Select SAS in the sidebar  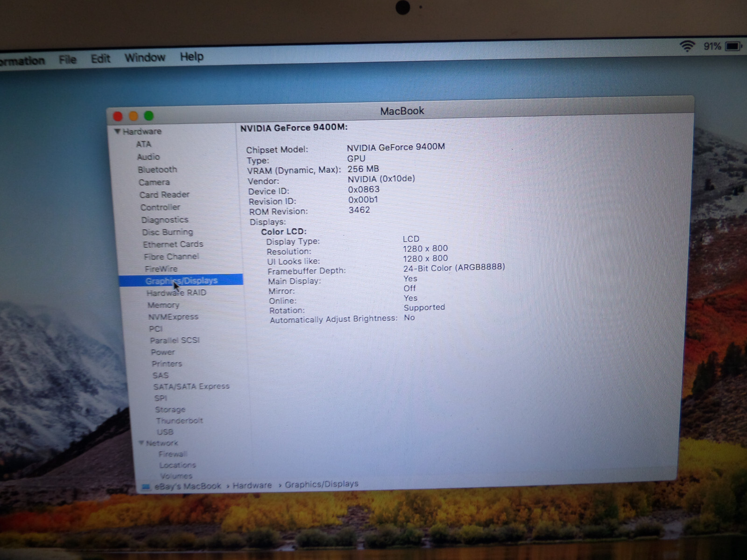click(x=161, y=375)
